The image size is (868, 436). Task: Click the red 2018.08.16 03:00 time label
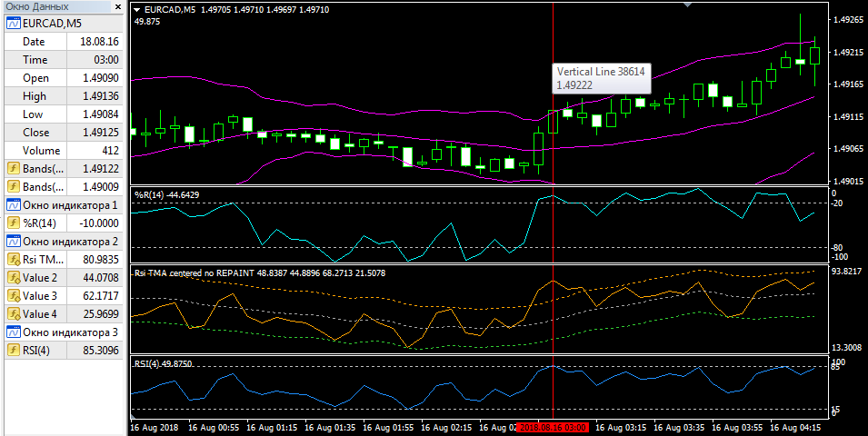[x=553, y=428]
